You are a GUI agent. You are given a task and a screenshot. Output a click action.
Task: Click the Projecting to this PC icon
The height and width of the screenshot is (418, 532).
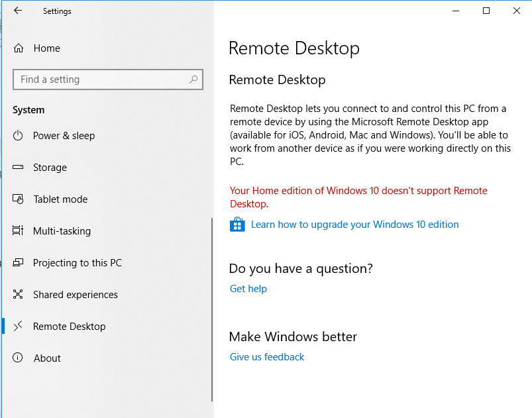18,262
